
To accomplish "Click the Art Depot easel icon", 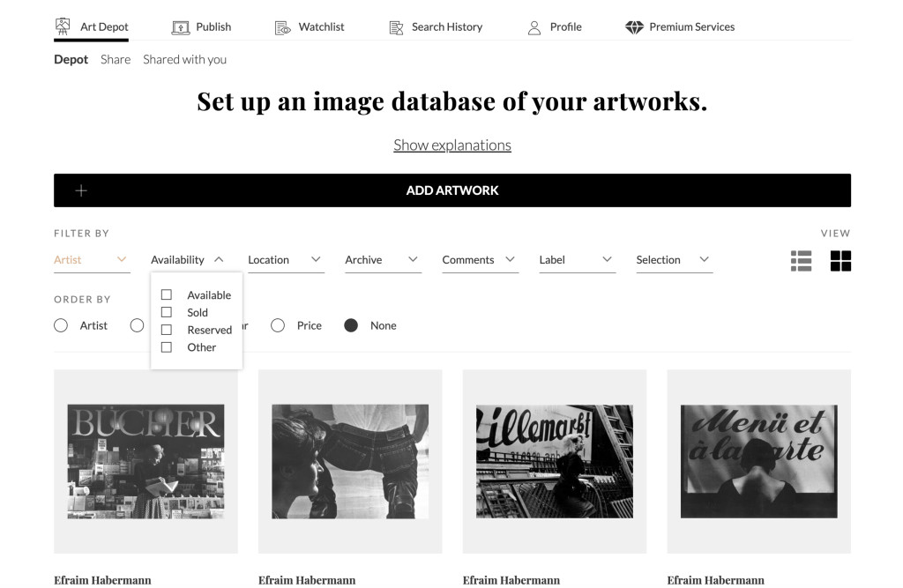I will 63,26.
